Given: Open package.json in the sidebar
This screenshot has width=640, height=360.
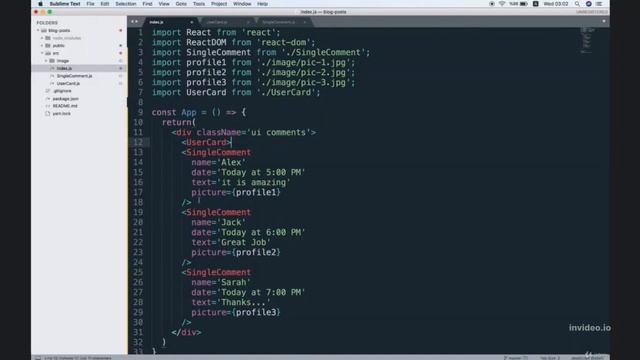Looking at the screenshot, I should (x=65, y=99).
